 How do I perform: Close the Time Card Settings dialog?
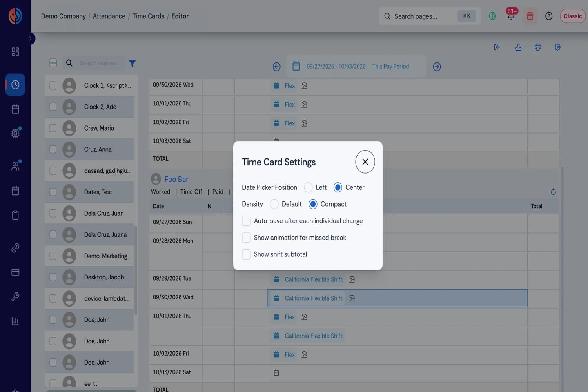tap(365, 162)
